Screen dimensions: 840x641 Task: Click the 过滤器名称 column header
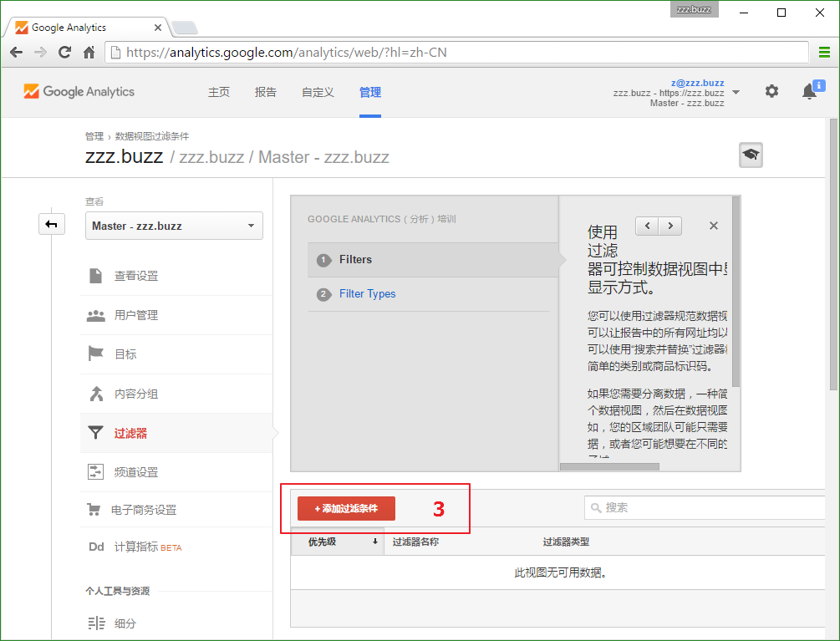pyautogui.click(x=415, y=542)
